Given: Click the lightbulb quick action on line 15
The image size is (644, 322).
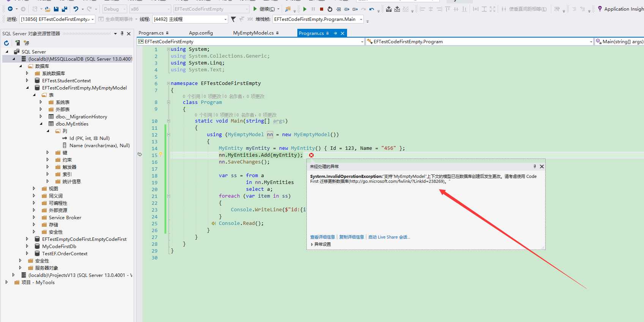Looking at the screenshot, I should point(161,155).
